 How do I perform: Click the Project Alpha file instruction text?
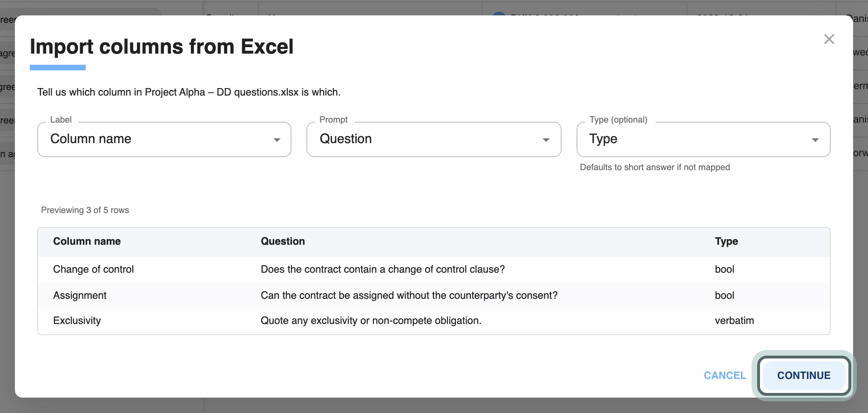pos(189,92)
